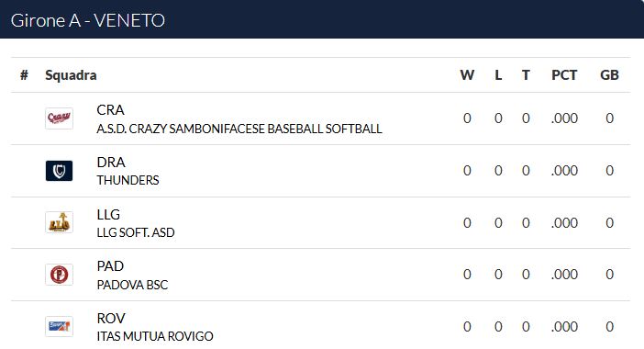
Task: Sort standings by PCT column header
Action: click(564, 75)
